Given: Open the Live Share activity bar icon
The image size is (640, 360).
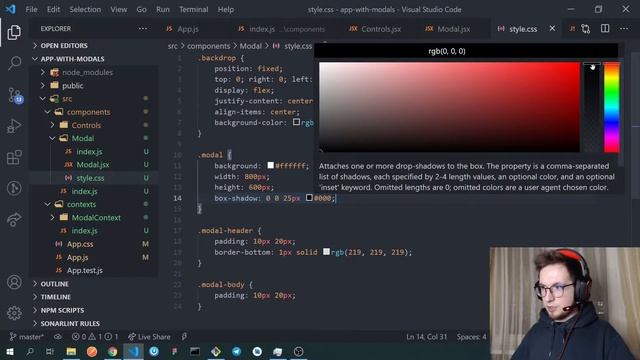Looking at the screenshot, I should 14,219.
